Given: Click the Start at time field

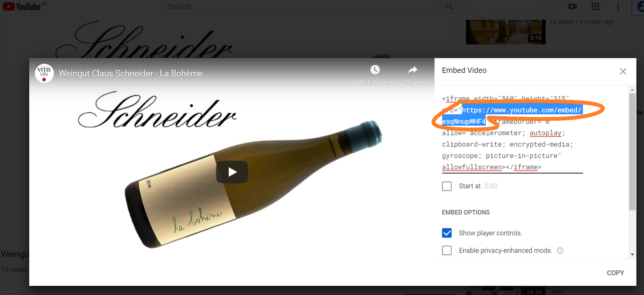Looking at the screenshot, I should 491,186.
